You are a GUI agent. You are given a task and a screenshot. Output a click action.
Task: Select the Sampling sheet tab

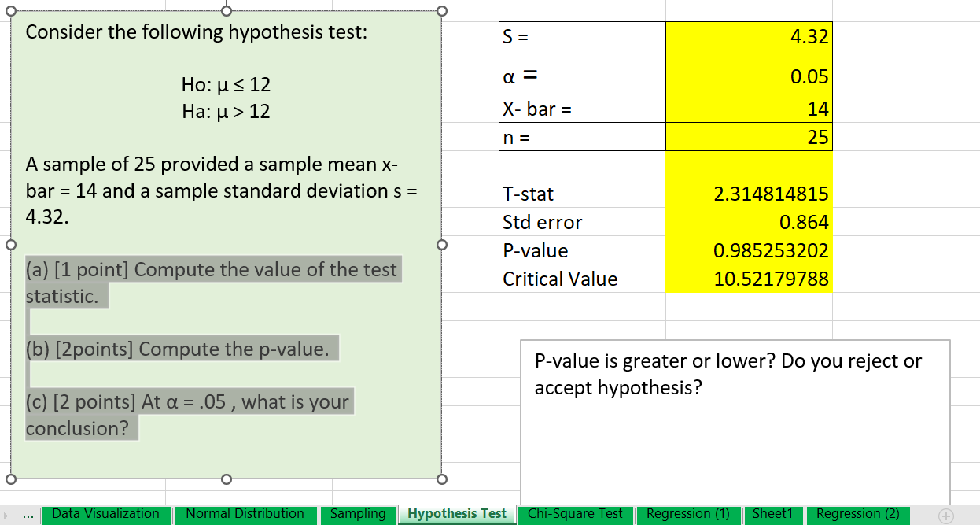[359, 515]
